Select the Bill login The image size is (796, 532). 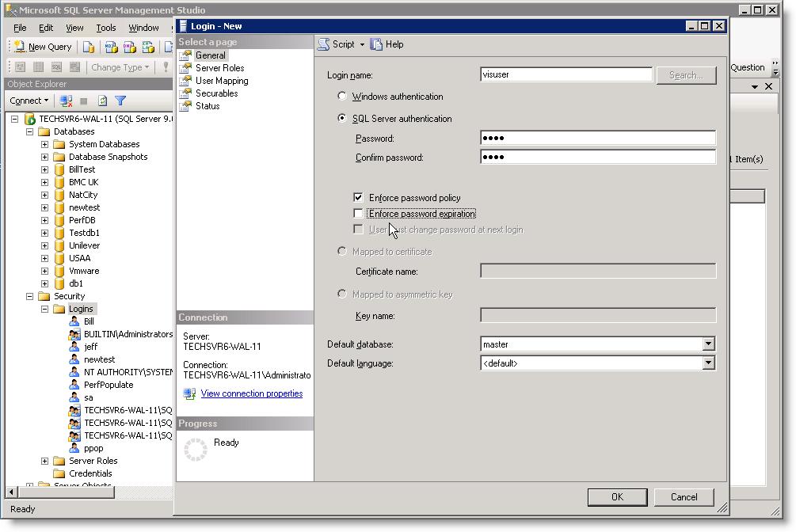pos(89,322)
